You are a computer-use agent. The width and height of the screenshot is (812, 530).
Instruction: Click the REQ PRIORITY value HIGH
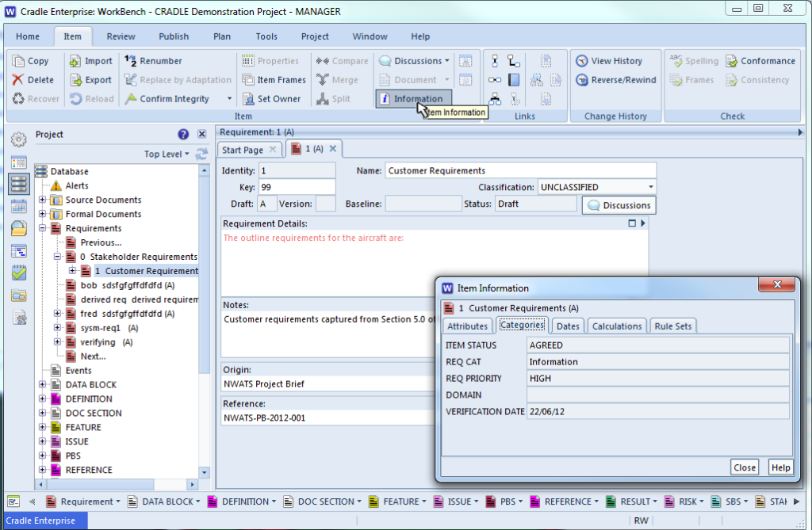point(657,379)
